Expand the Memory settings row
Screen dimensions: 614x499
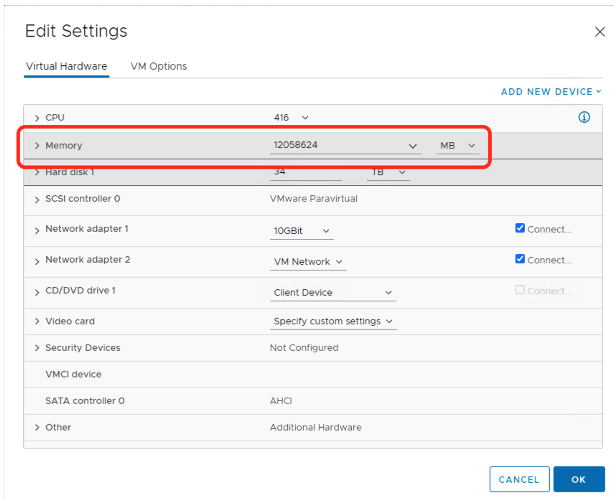pyautogui.click(x=37, y=146)
